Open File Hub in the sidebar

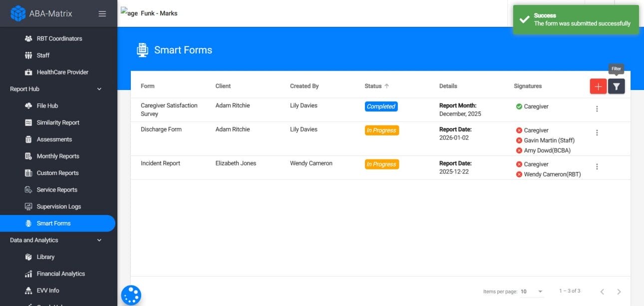(47, 105)
